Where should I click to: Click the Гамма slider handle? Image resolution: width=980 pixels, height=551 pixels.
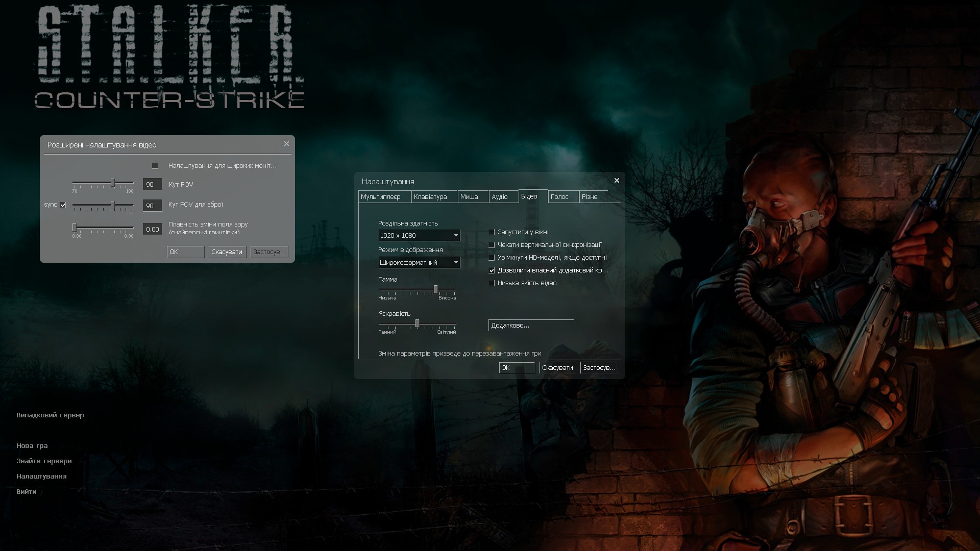(x=435, y=289)
